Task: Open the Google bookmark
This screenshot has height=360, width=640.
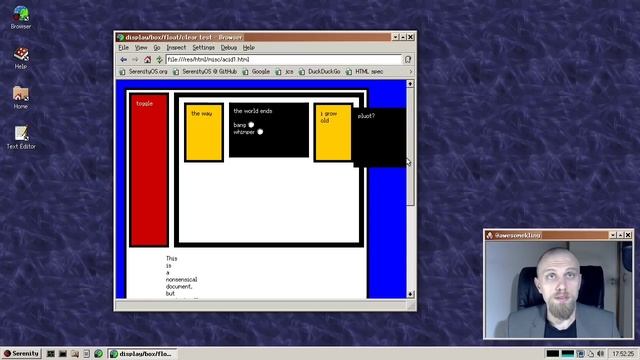Action: point(256,72)
